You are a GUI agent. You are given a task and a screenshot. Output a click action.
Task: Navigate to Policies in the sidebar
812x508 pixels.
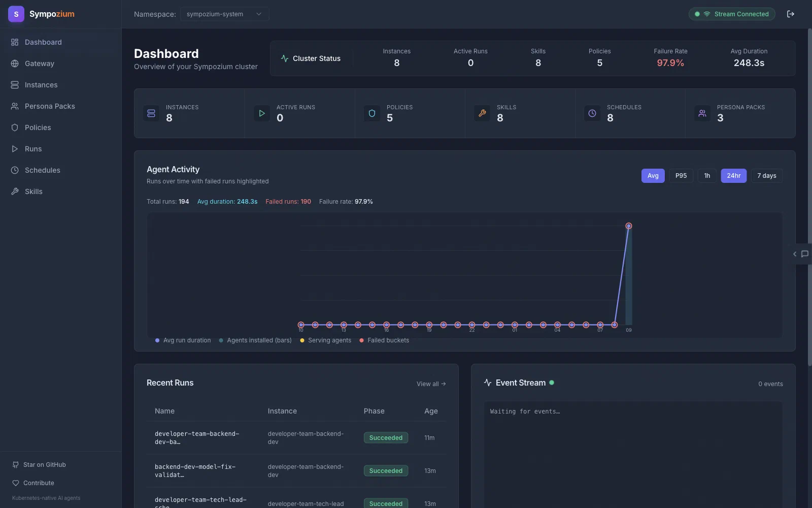(x=61, y=128)
